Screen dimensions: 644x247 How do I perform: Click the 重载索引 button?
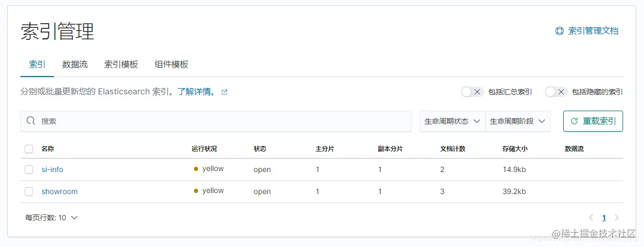point(593,121)
